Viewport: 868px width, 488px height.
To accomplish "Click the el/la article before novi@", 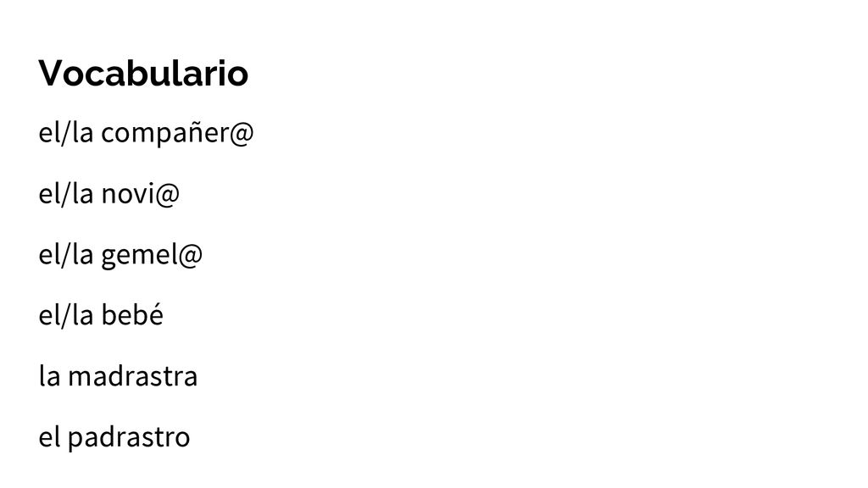I will click(x=66, y=194).
